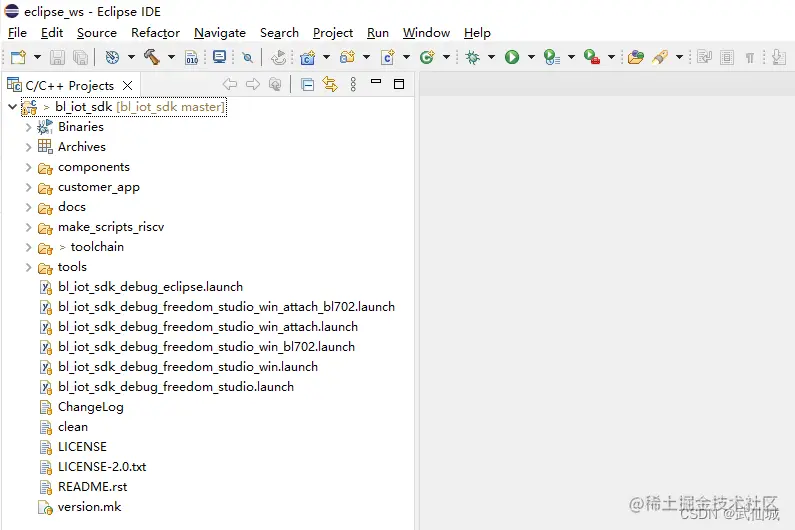Collapse the bl_iot_sdk project node
The image size is (795, 530).
pyautogui.click(x=12, y=107)
